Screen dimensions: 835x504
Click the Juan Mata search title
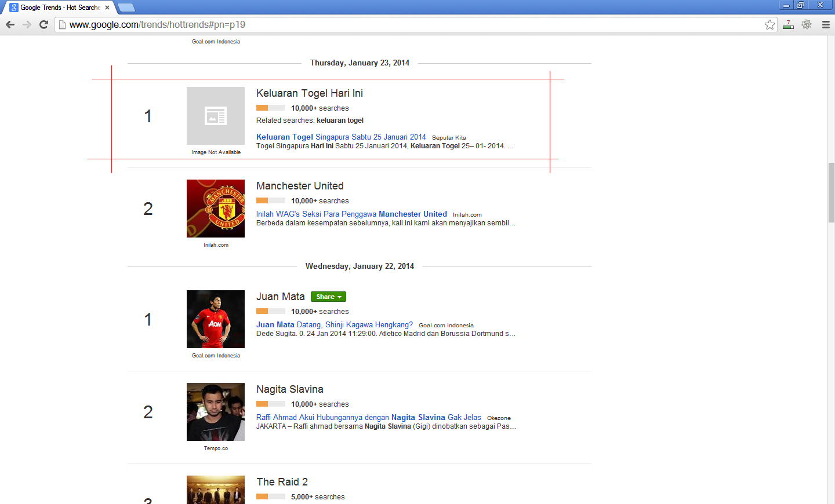(281, 297)
